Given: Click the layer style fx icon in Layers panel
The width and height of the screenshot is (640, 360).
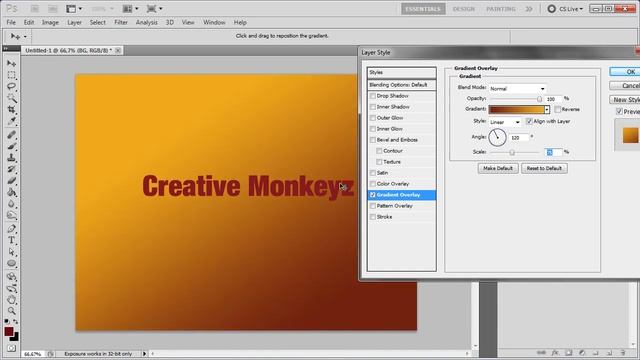Looking at the screenshot, I should click(x=555, y=353).
